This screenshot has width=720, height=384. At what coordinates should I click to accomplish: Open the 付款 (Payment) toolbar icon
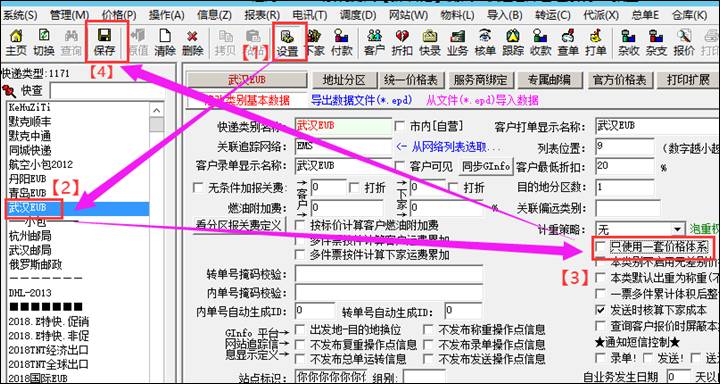pos(342,42)
